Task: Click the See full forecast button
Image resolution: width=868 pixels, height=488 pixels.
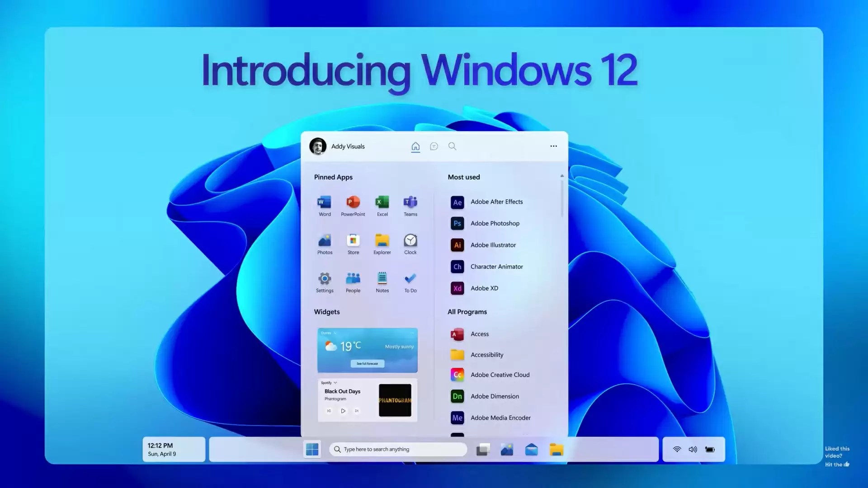Action: point(367,363)
